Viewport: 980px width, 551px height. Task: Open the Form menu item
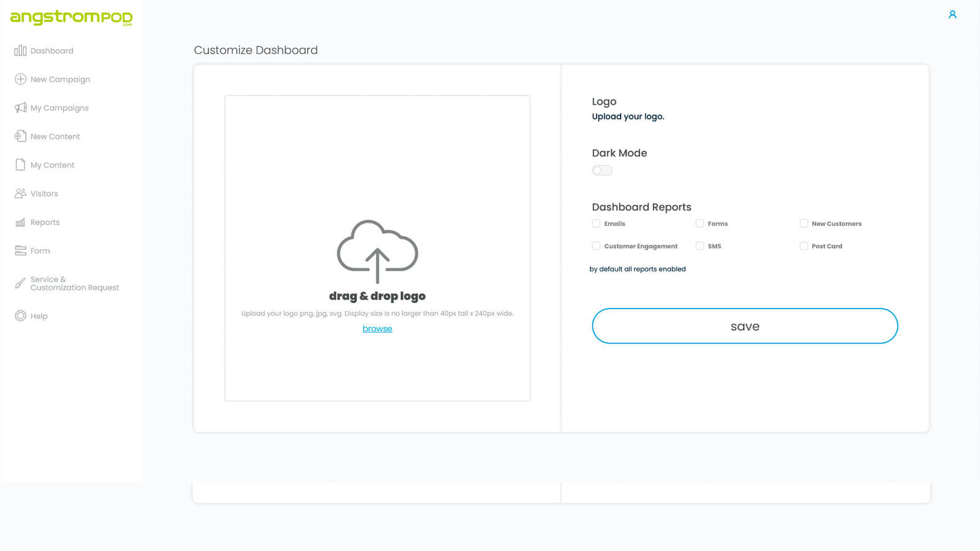[x=40, y=250]
